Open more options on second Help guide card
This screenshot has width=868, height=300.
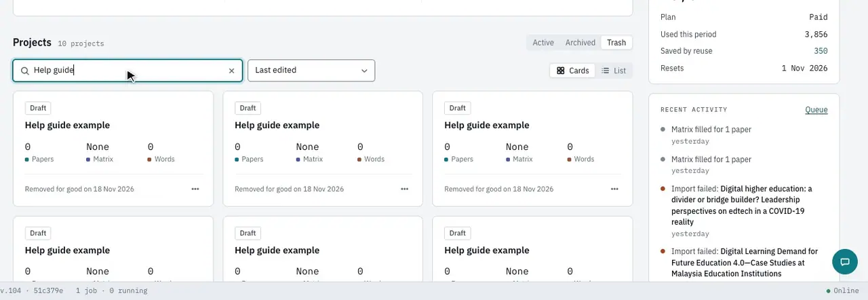[x=405, y=189]
